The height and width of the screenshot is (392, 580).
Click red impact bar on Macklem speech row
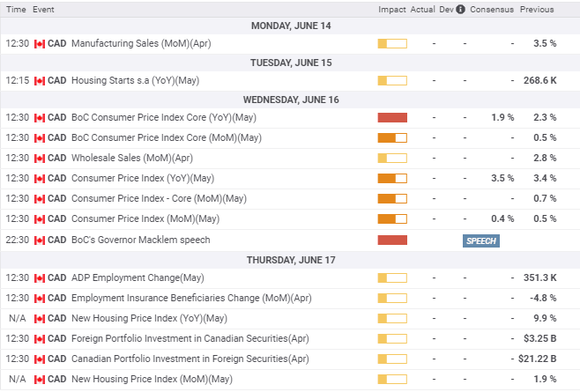coord(391,240)
